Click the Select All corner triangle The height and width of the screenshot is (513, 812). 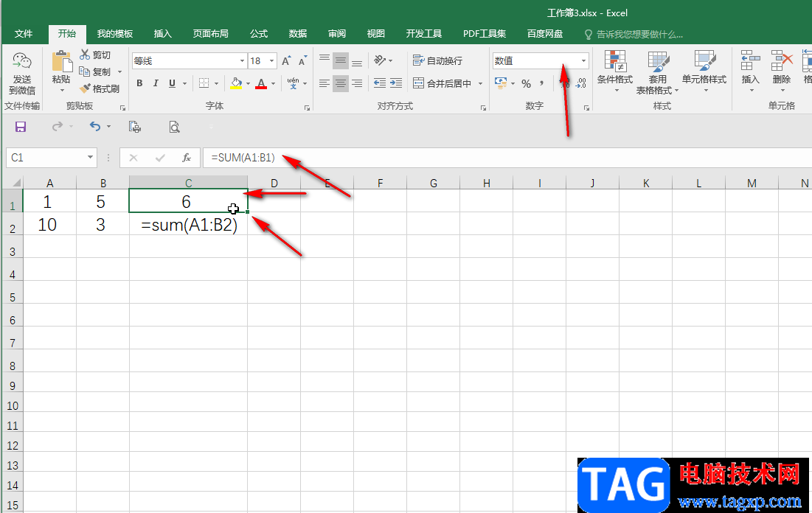(16, 183)
